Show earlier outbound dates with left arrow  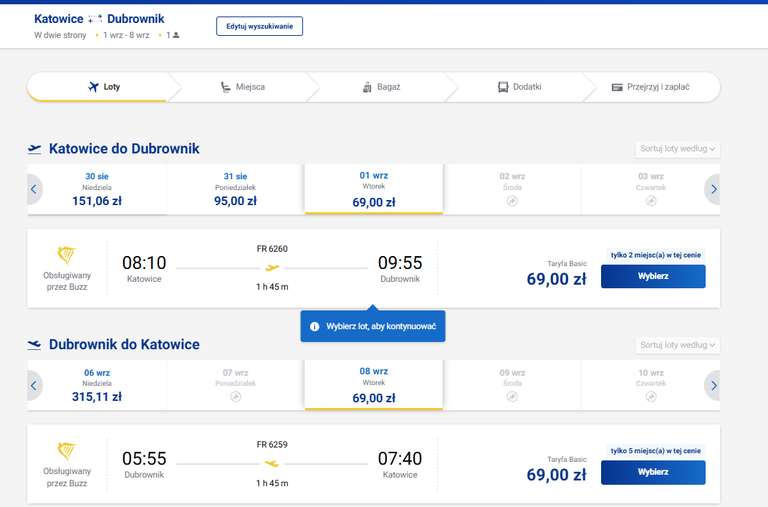(34, 189)
